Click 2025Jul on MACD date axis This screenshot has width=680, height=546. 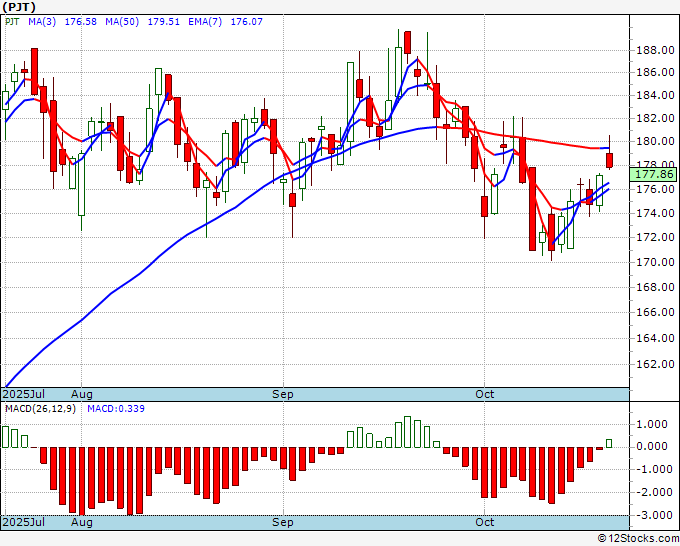23,522
